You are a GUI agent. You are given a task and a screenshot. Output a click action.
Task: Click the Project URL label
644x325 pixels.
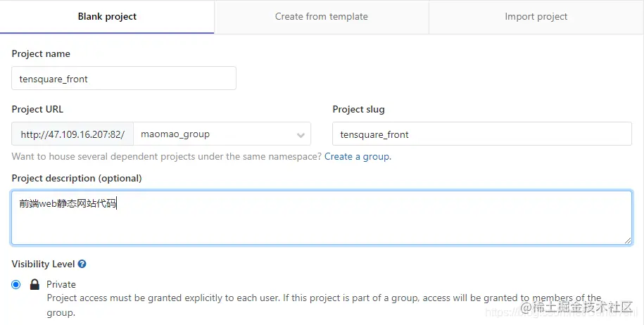click(x=37, y=110)
